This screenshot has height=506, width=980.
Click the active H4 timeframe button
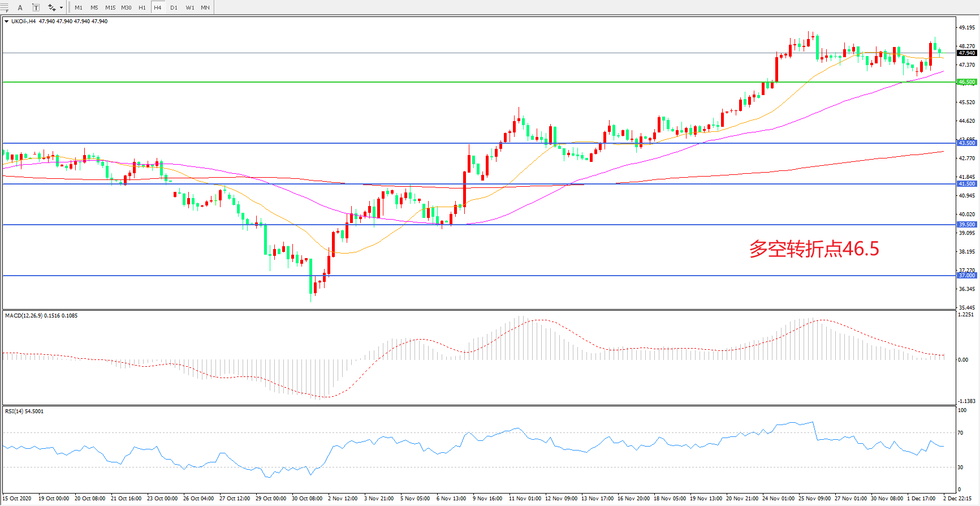click(x=158, y=7)
